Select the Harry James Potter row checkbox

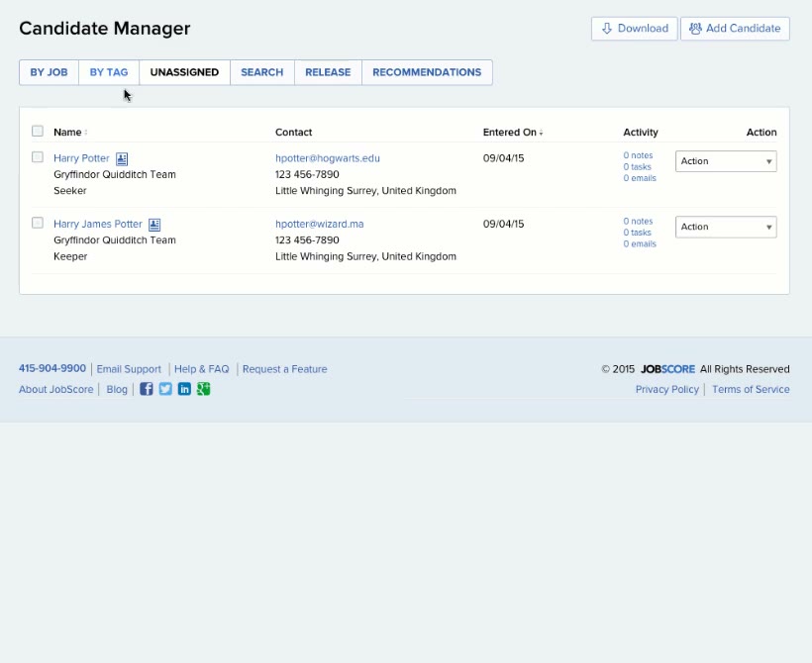[38, 223]
